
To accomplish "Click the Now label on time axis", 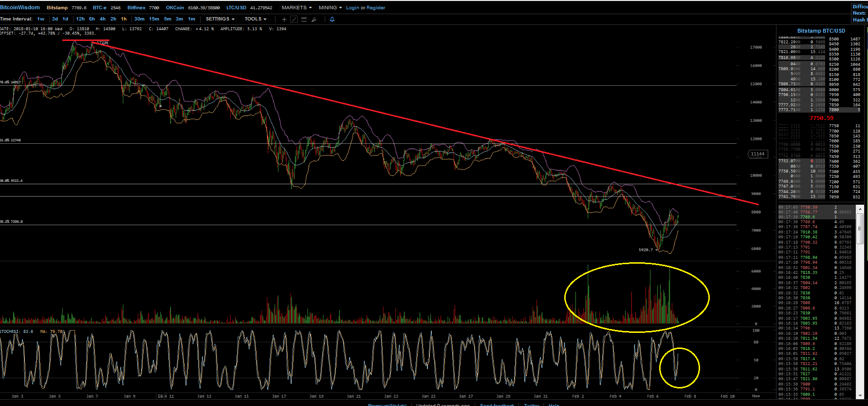I will pos(756,396).
